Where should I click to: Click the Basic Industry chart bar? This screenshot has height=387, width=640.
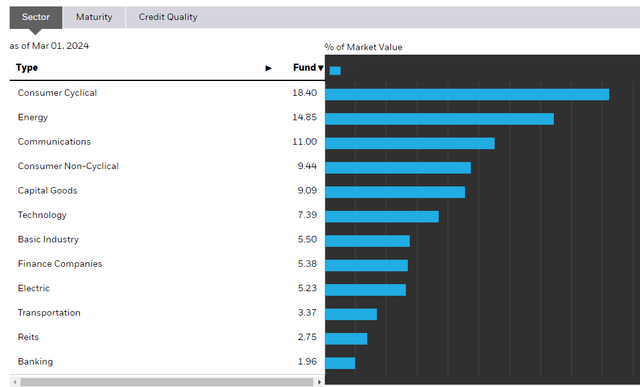367,241
